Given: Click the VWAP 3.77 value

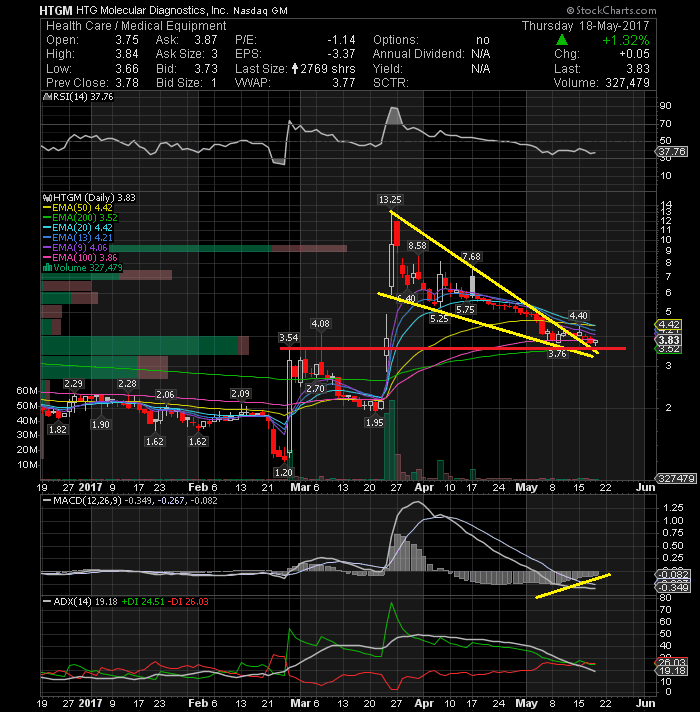Looking at the screenshot, I should click(344, 83).
